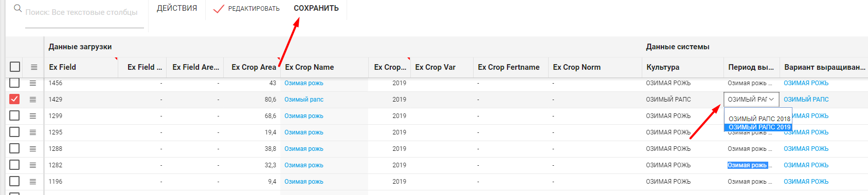Open row menu icon for field 1288
Image resolution: width=868 pixels, height=195 pixels.
click(x=33, y=149)
